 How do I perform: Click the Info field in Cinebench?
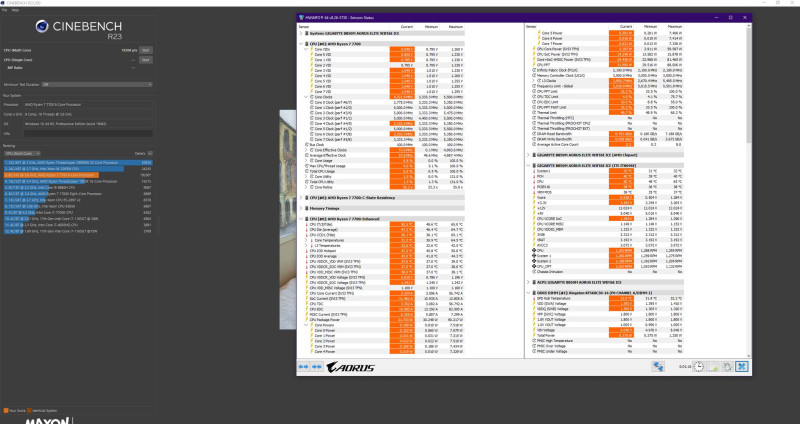pos(88,134)
